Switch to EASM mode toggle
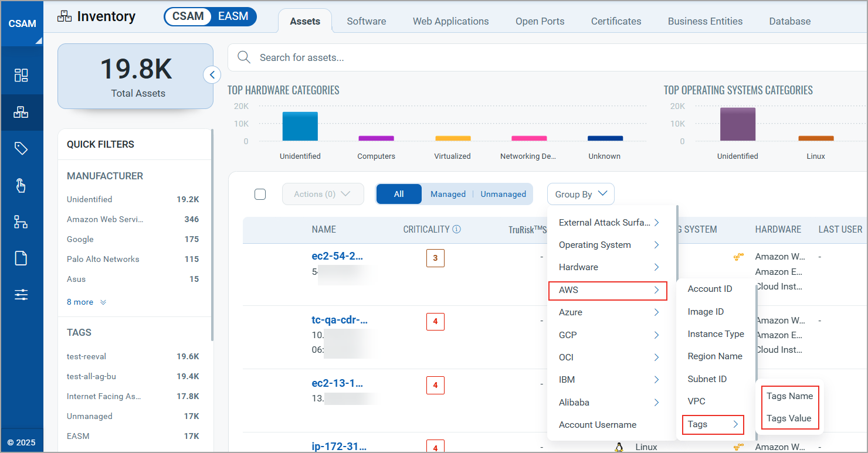 coord(233,16)
